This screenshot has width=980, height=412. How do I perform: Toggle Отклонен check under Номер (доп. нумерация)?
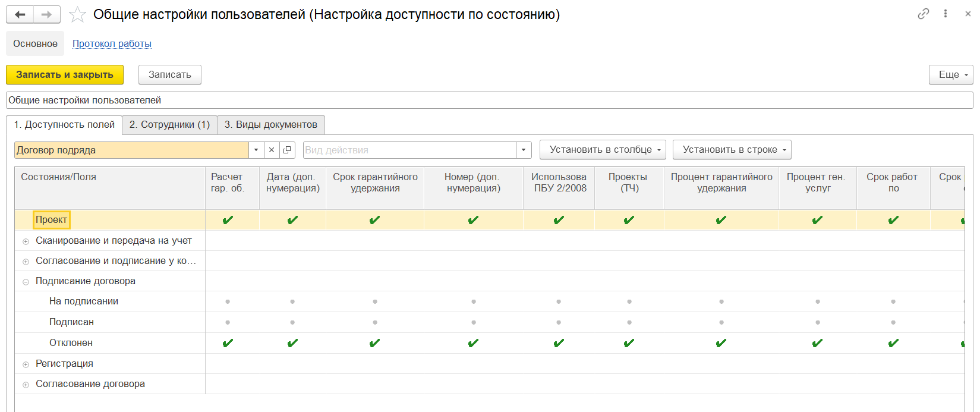[x=473, y=343]
